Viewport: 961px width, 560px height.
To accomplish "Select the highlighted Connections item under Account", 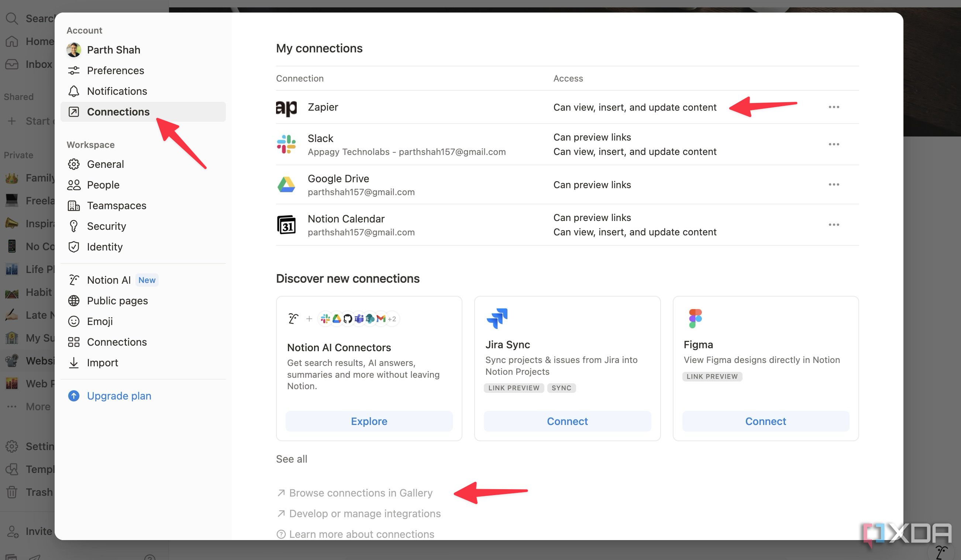I will pos(143,112).
